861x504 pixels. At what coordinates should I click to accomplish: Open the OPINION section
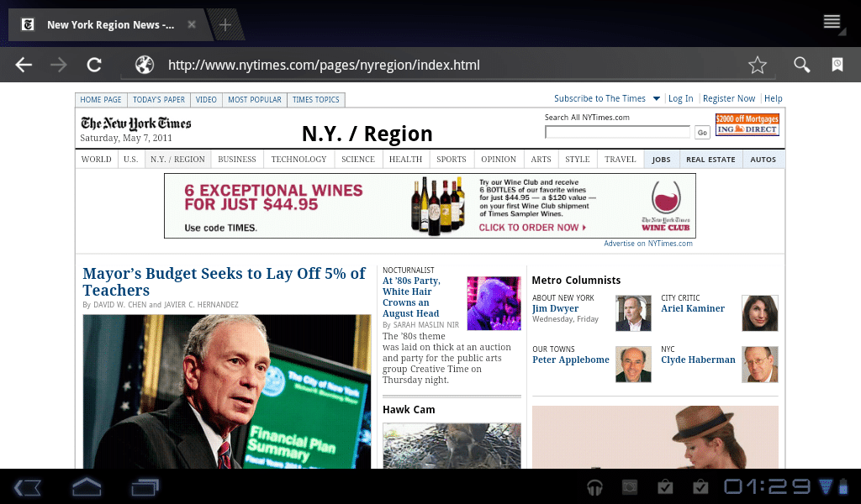(x=499, y=159)
